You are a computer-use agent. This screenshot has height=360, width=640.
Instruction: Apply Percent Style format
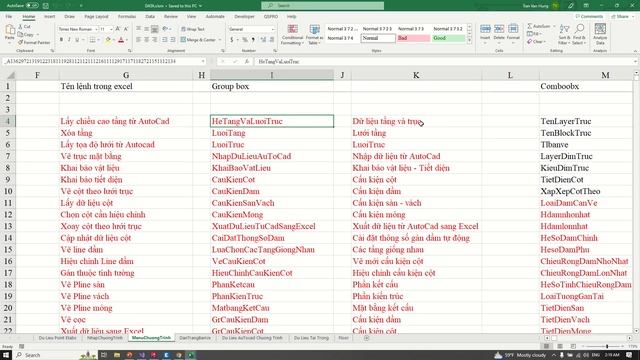(x=244, y=40)
